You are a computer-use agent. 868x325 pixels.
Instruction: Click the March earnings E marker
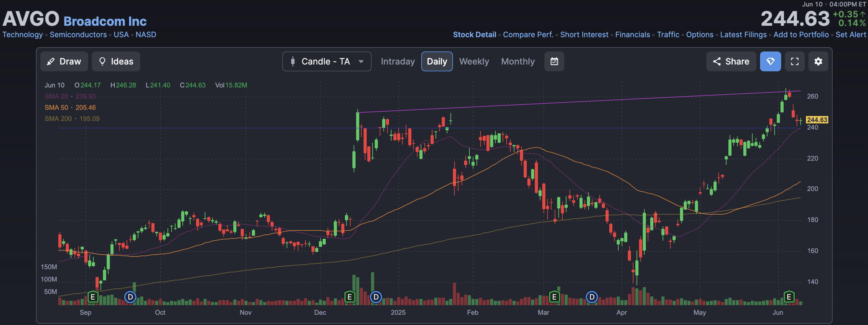tap(554, 297)
